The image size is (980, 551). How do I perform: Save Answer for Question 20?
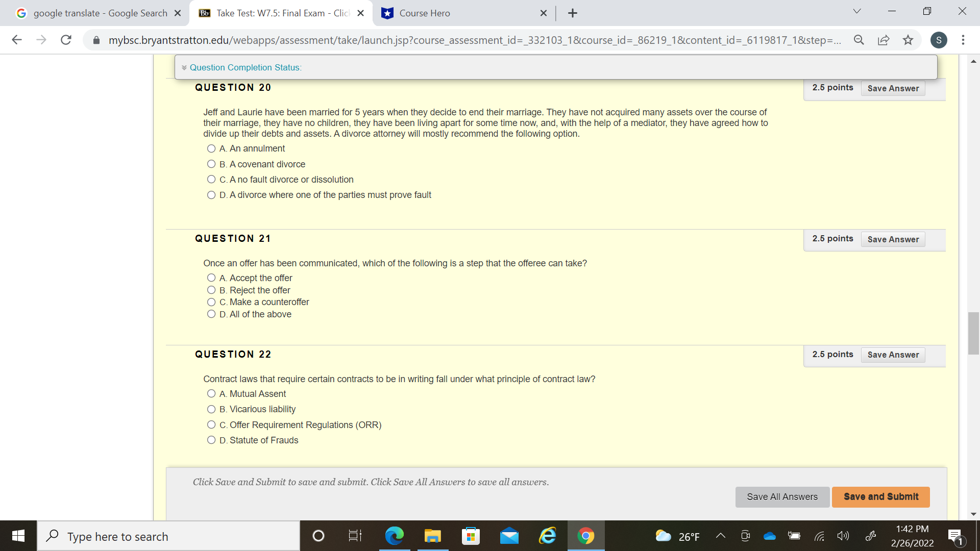pos(892,88)
